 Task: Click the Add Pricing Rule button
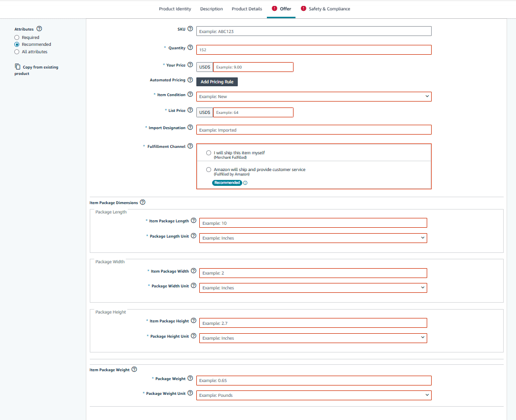coord(217,81)
